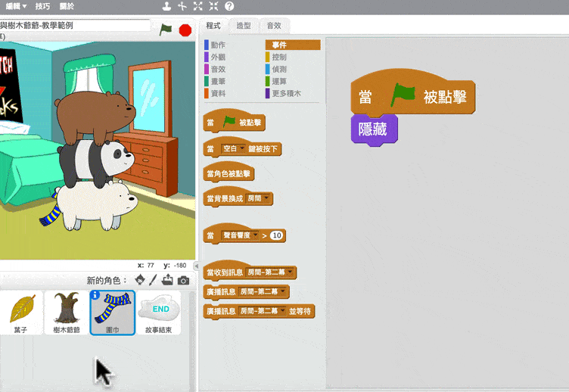
Task: Select the 事件 block category
Action: 293,45
